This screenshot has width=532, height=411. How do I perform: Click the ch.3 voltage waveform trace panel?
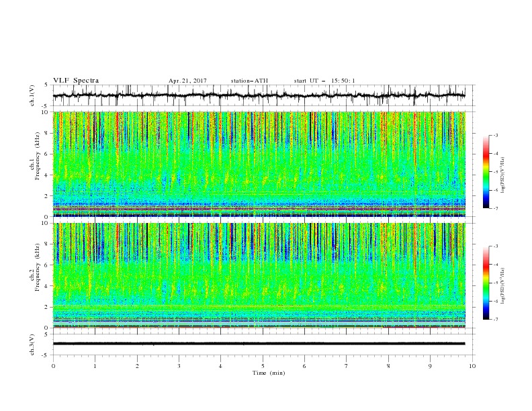[263, 345]
